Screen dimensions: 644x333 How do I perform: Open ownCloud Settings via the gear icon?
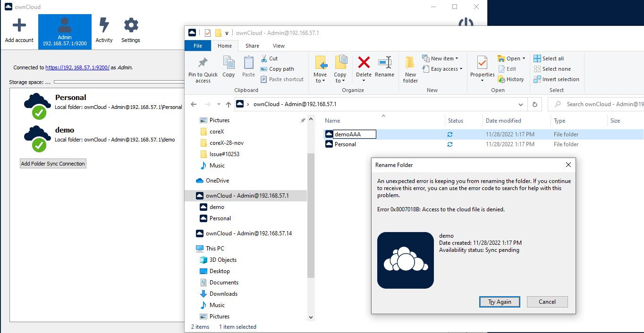(130, 27)
